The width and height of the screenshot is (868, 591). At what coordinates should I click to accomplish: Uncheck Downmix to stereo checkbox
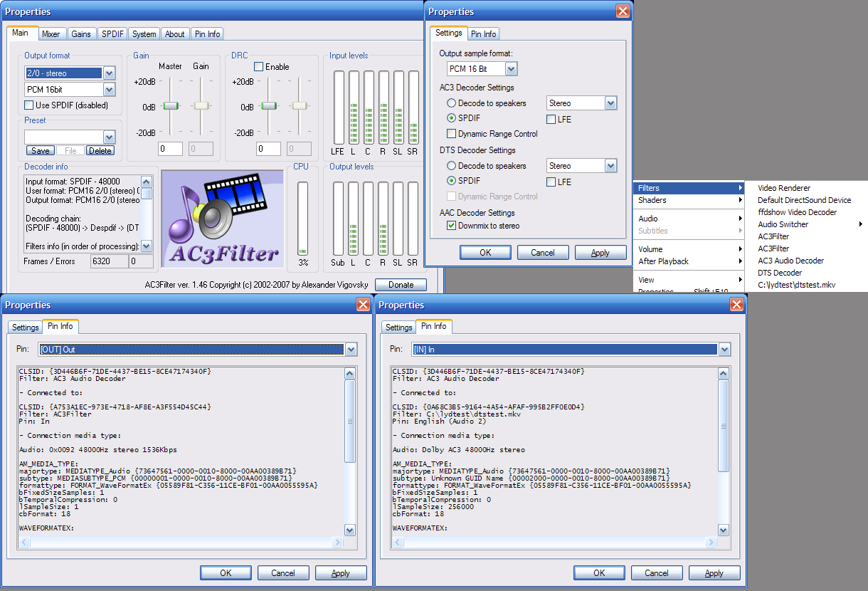[x=452, y=226]
